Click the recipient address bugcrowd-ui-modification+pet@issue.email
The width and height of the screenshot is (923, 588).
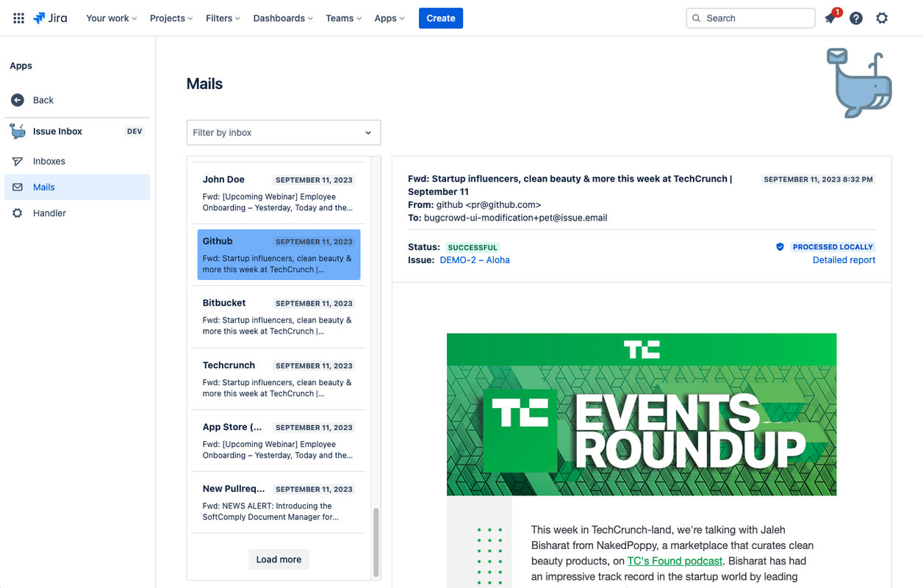pyautogui.click(x=516, y=218)
